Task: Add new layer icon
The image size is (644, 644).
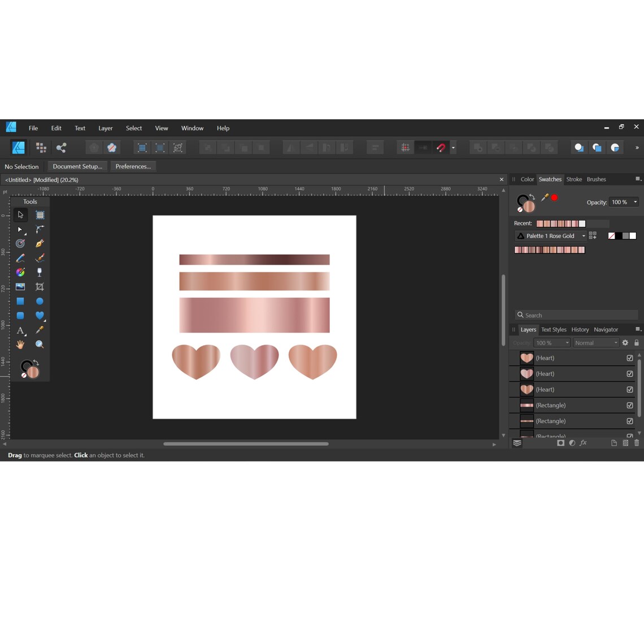Action: (614, 443)
